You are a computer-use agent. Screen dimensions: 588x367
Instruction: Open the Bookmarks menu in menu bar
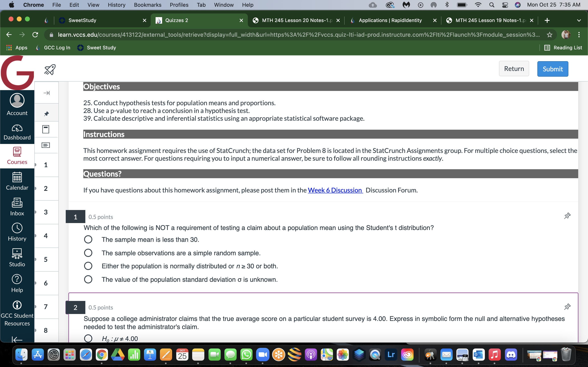147,5
